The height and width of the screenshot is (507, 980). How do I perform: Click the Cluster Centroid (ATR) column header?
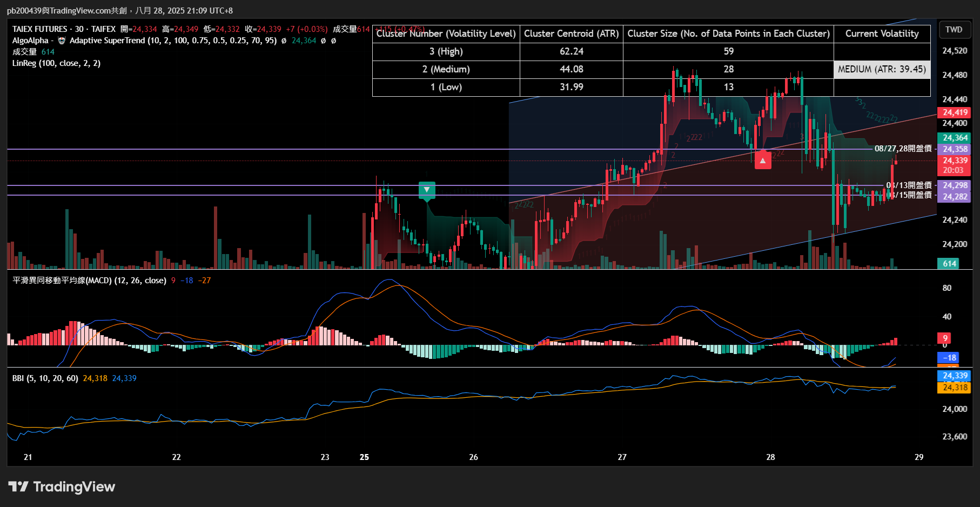(572, 34)
